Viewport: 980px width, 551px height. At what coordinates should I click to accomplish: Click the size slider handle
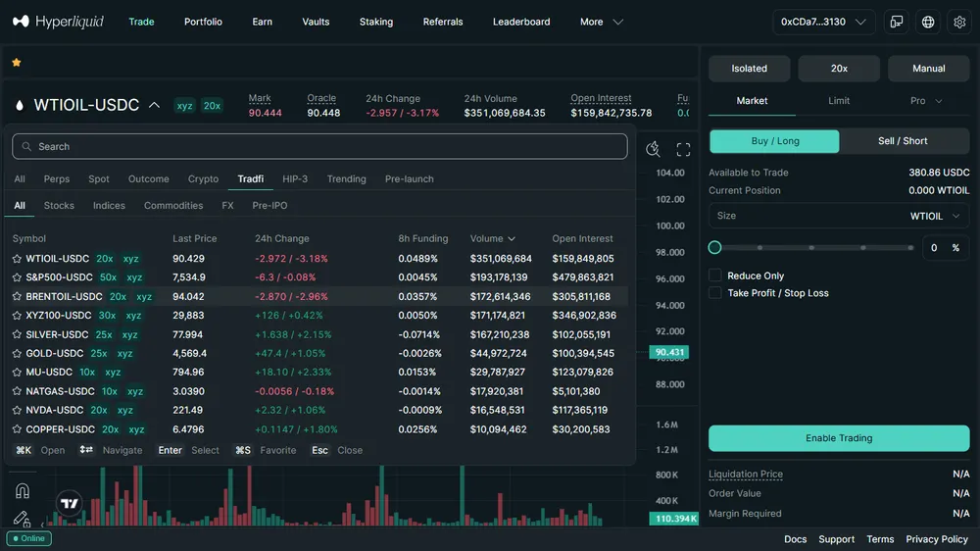715,248
